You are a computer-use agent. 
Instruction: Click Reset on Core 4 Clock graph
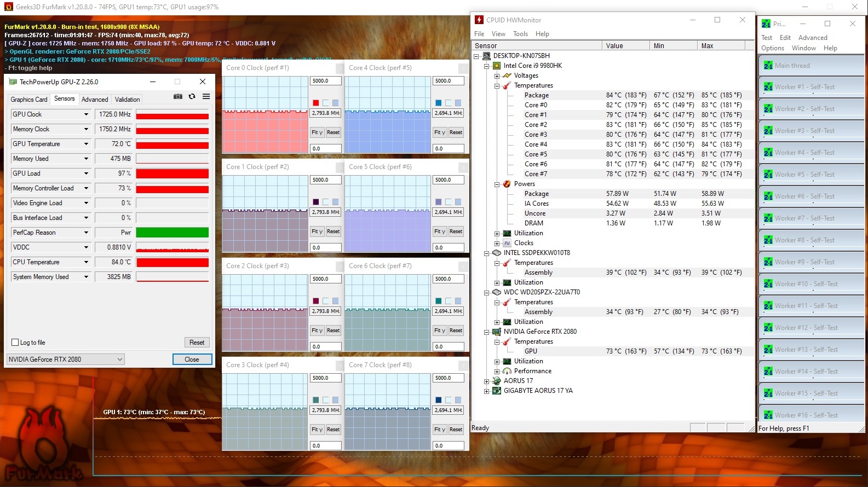(x=456, y=132)
